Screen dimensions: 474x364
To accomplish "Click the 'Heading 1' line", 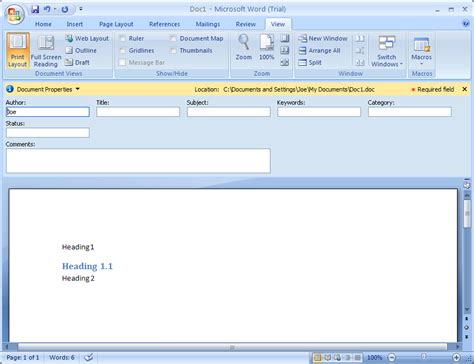I will [x=78, y=247].
